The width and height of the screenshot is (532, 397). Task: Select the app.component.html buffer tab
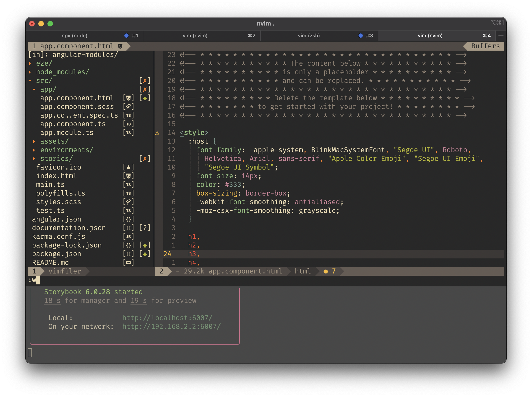[x=77, y=46]
